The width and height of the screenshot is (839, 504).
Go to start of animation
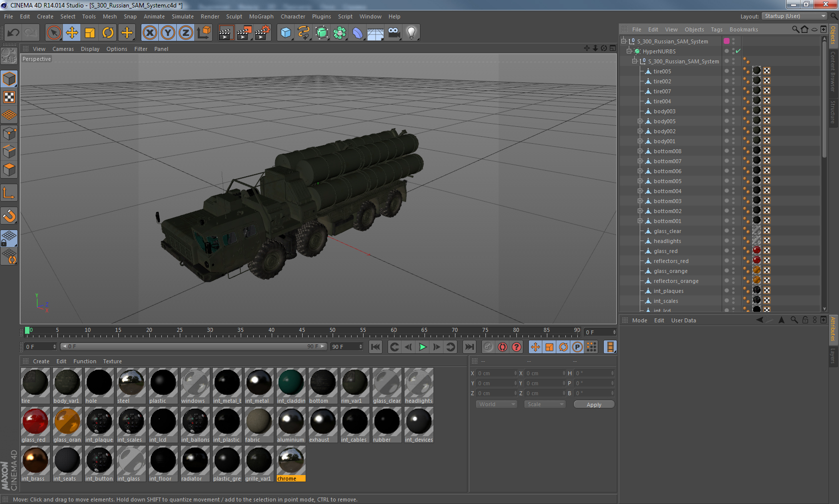click(376, 347)
